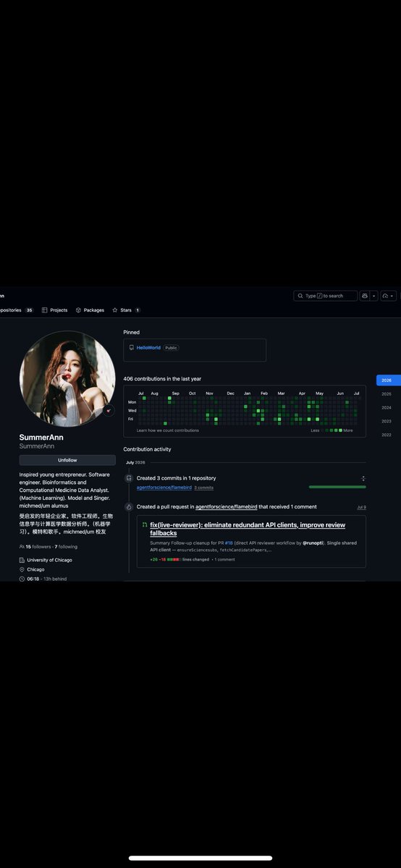Click the lightest legend square next to Less
The image size is (401, 868).
pos(324,430)
